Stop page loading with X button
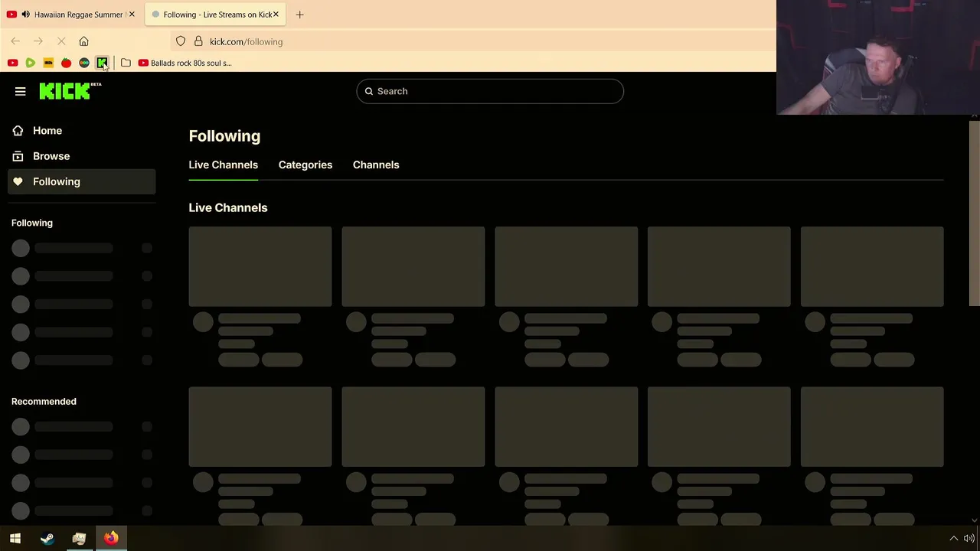The height and width of the screenshot is (551, 980). 61,41
